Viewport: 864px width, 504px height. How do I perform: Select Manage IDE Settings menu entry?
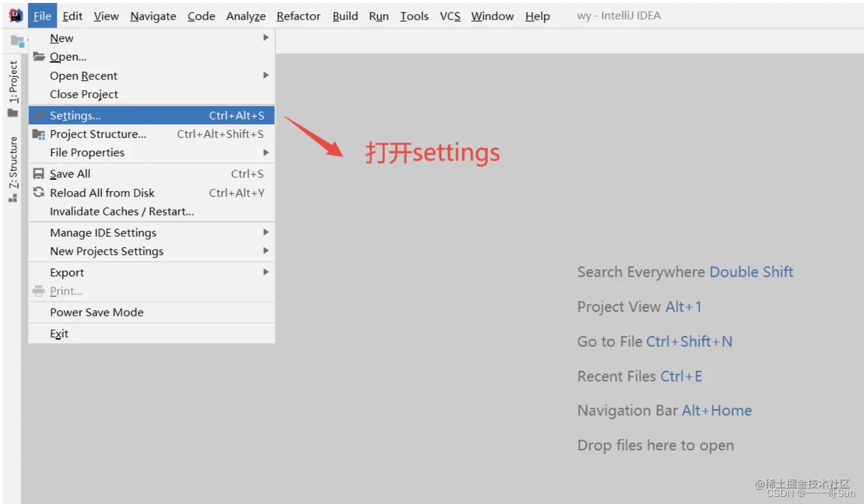click(x=151, y=232)
